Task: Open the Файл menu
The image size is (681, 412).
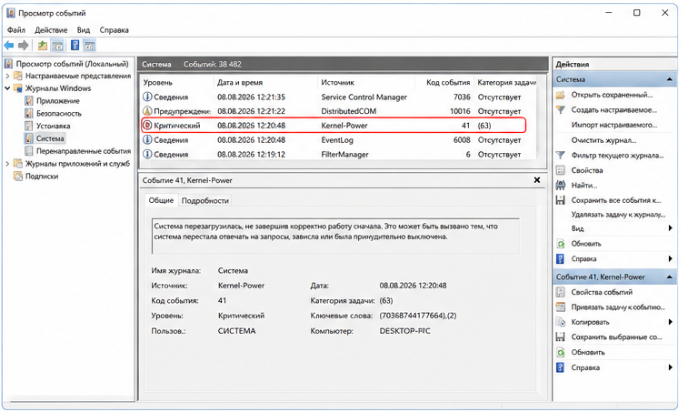Action: tap(16, 30)
